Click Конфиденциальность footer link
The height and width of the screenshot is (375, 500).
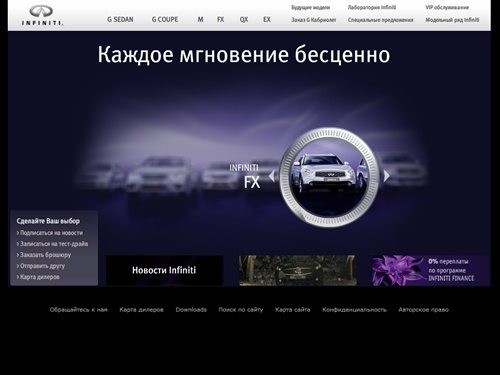click(x=354, y=310)
